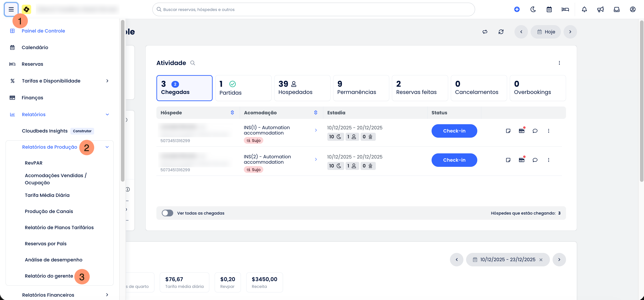The height and width of the screenshot is (300, 644).
Task: Click the Buscar reservas search field
Action: [313, 9]
